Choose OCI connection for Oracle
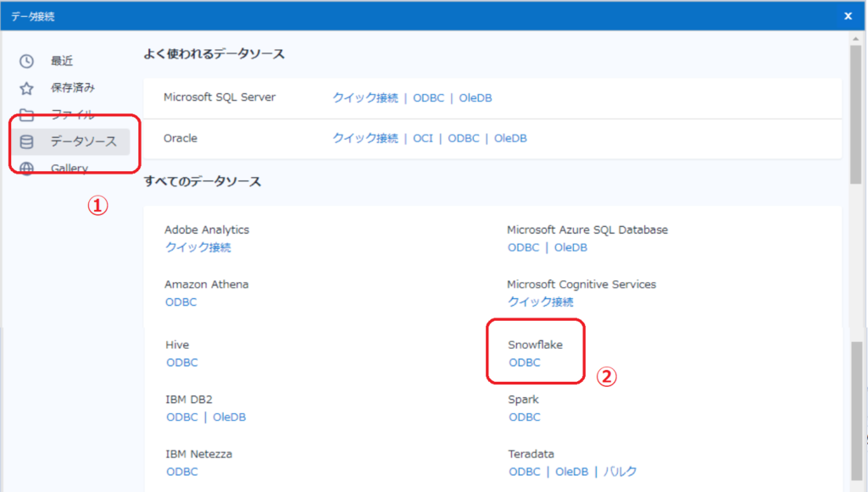Image resolution: width=868 pixels, height=492 pixels. pos(423,138)
